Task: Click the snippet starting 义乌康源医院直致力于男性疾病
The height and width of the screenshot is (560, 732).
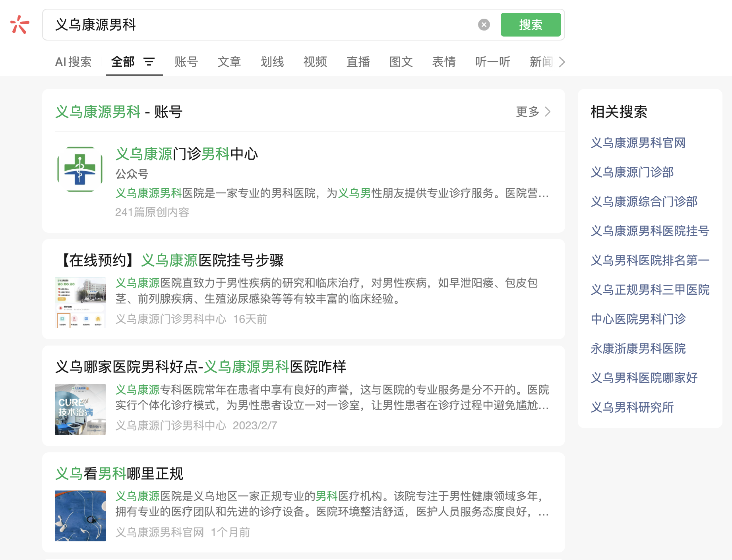Action: (327, 291)
